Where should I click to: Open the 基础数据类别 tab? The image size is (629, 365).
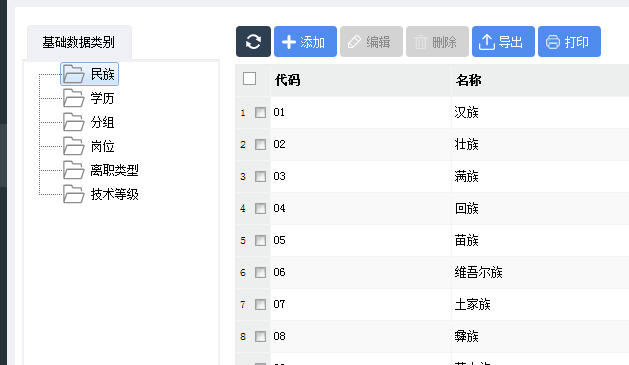click(x=79, y=42)
